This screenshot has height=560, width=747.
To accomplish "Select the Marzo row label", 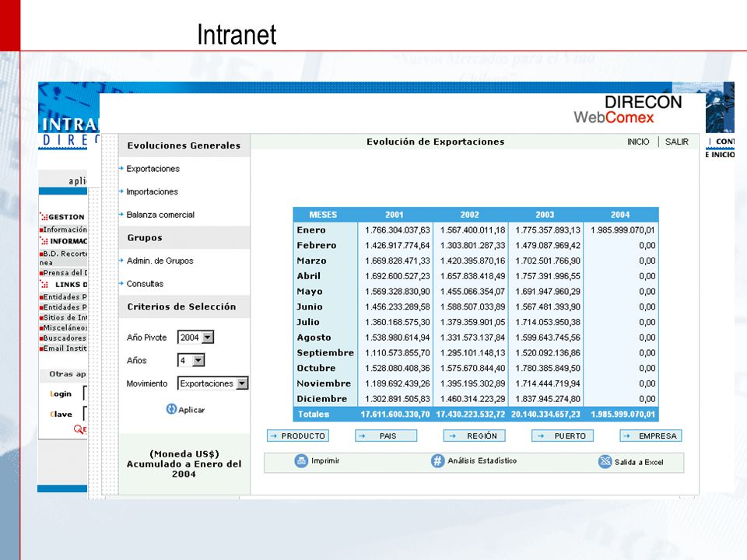I will click(x=311, y=261).
